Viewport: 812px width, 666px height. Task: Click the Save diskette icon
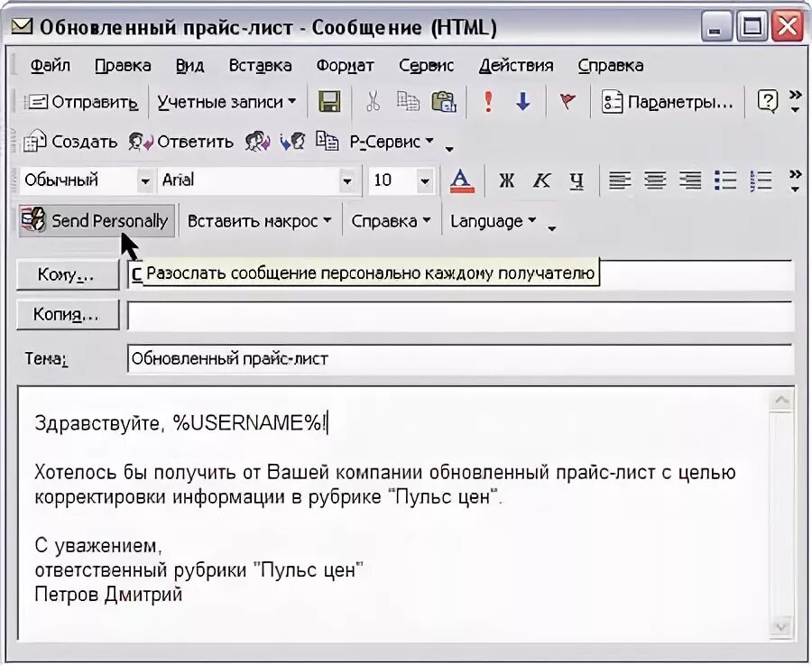coord(329,101)
